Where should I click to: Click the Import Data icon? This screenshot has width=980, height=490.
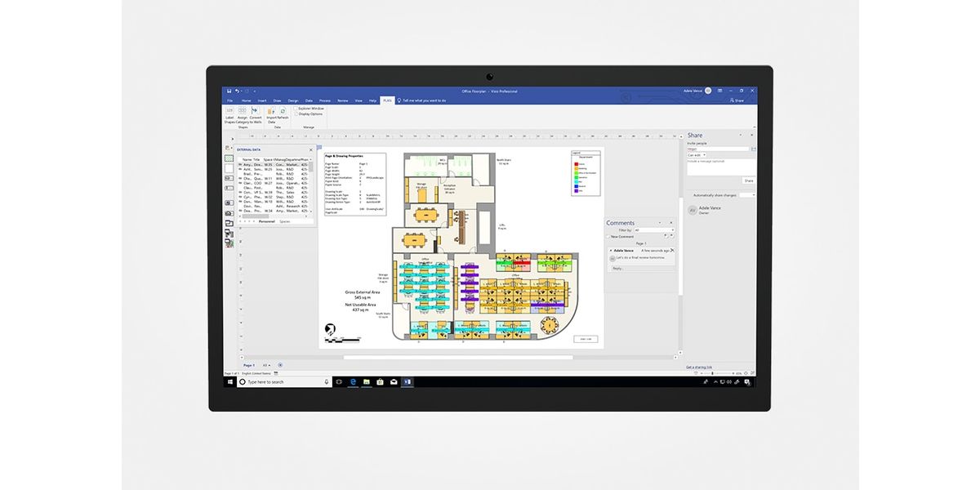271,110
